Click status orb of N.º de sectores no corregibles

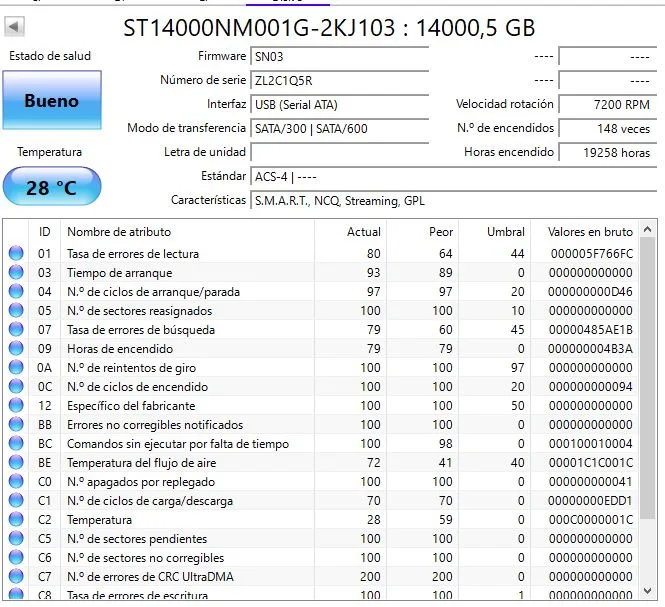(16, 557)
